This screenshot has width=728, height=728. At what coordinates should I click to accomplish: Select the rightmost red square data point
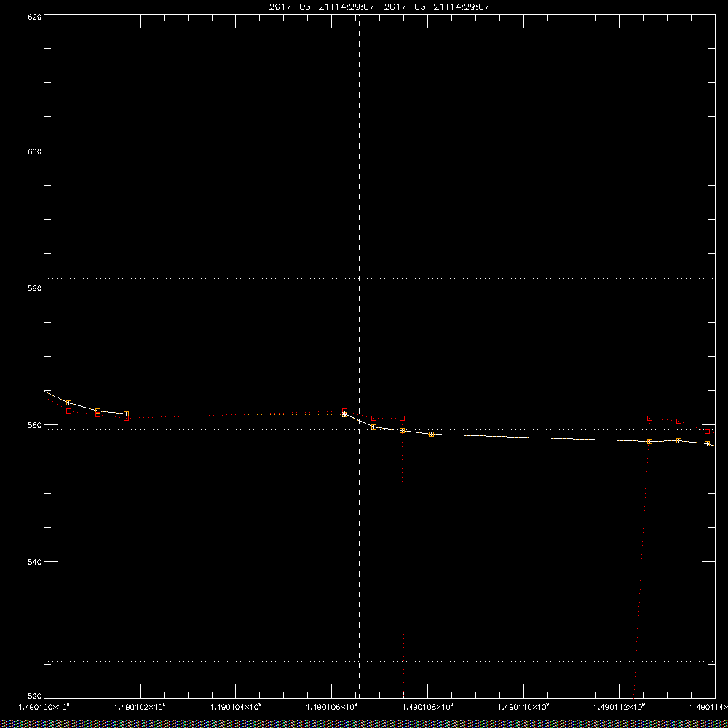pos(707,431)
